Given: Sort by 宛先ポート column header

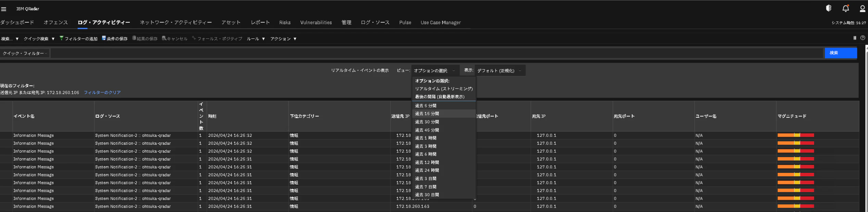Looking at the screenshot, I should point(624,116).
